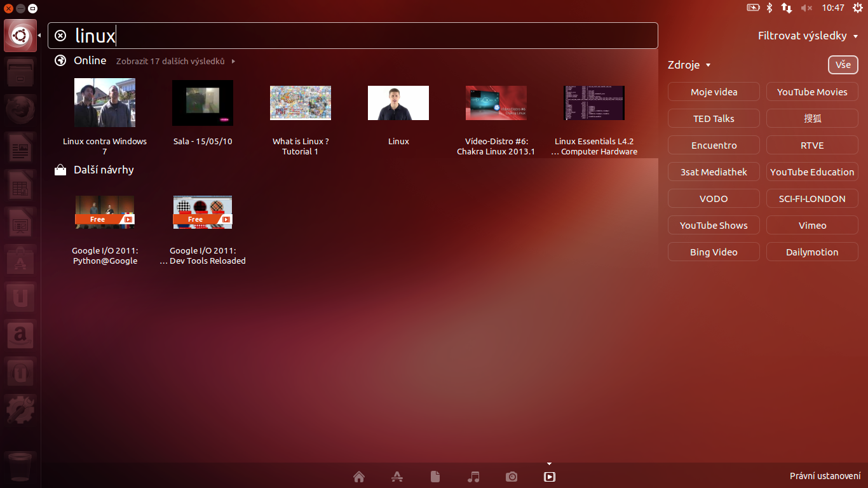Image resolution: width=868 pixels, height=488 pixels.
Task: Open the Photos lens icon
Action: [x=512, y=477]
